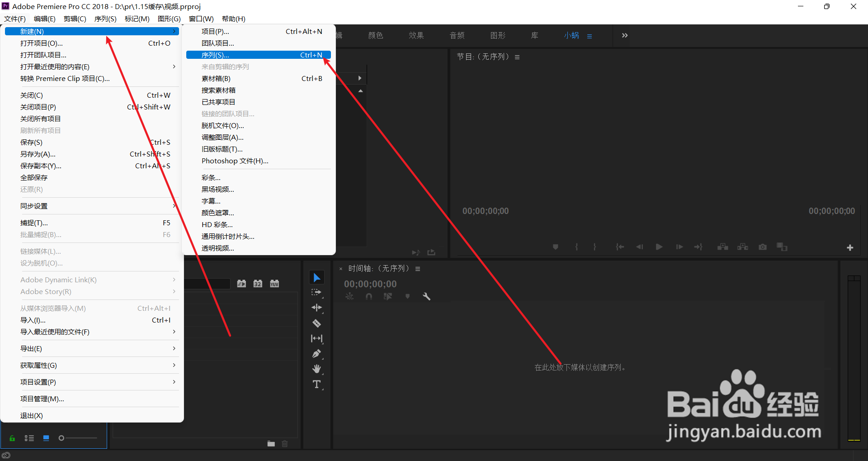Image resolution: width=868 pixels, height=461 pixels.
Task: Click the Comparison View icon
Action: [782, 247]
